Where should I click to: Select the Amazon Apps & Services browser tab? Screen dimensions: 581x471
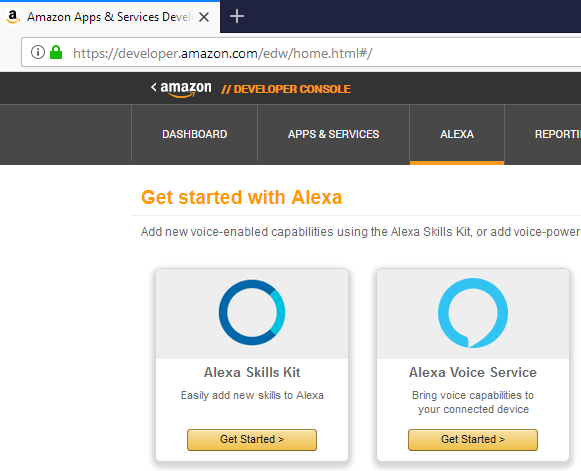pyautogui.click(x=110, y=17)
